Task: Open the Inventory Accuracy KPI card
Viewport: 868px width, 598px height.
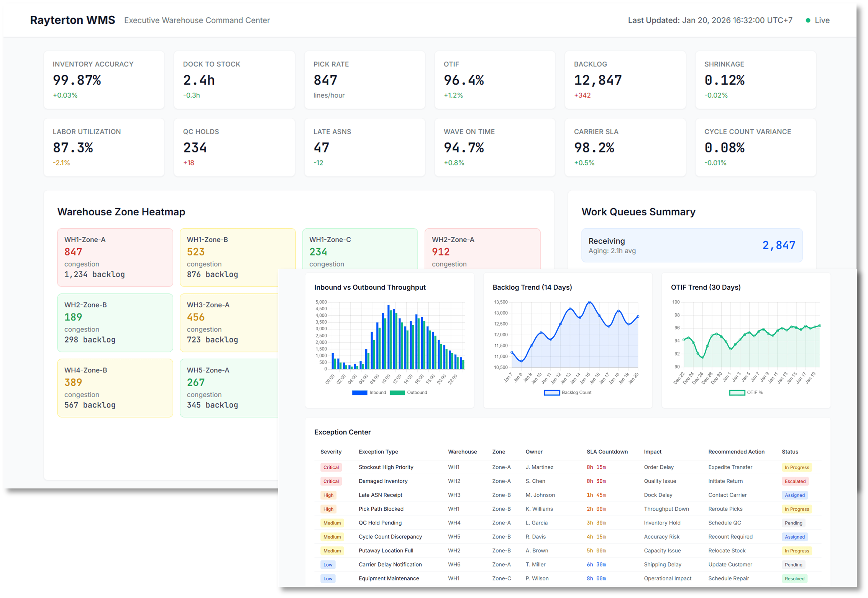Action: coord(104,80)
